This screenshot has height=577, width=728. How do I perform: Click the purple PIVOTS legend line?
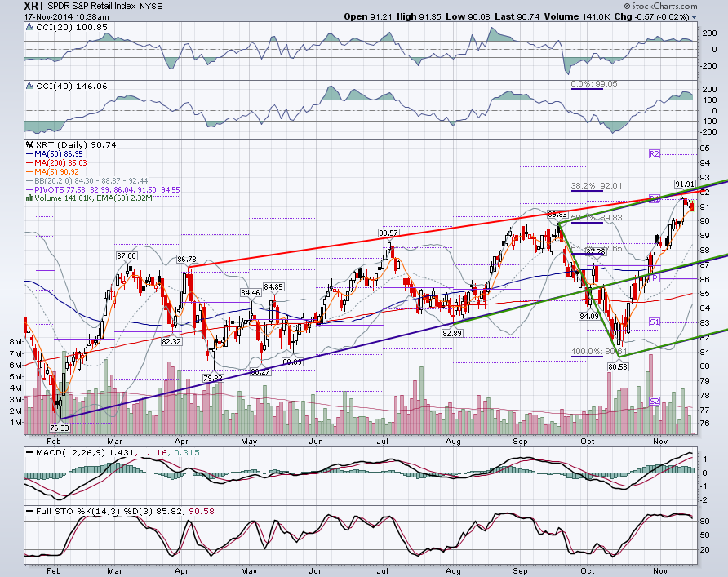tap(29, 189)
